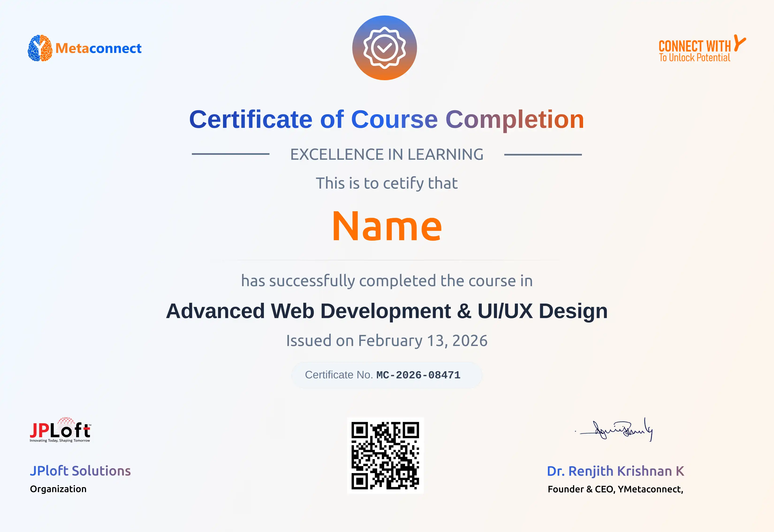774x532 pixels.
Task: Click the verified badge checkmark emblem
Action: pos(384,48)
